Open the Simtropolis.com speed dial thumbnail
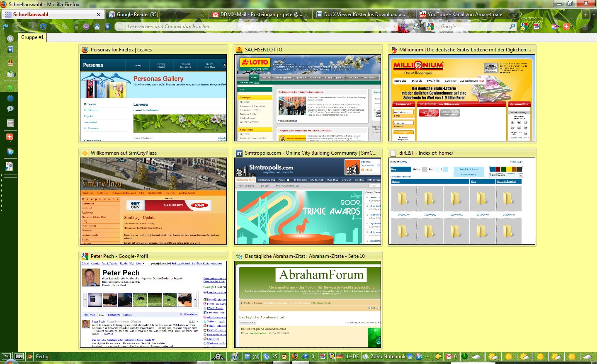 coord(307,201)
